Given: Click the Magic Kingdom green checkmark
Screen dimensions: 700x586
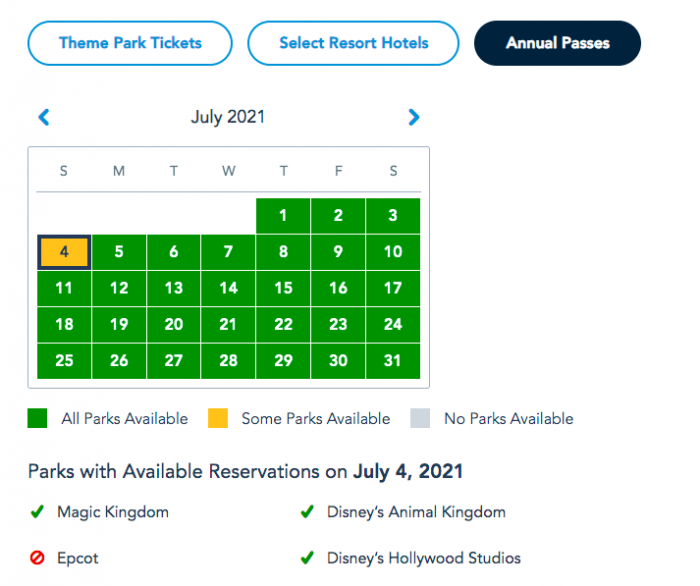Looking at the screenshot, I should tap(37, 513).
